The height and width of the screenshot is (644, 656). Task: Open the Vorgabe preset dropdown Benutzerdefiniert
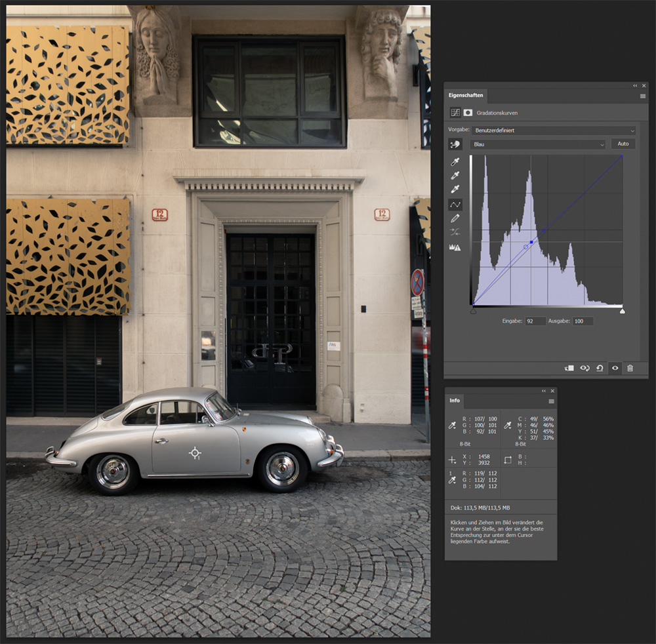tap(554, 131)
